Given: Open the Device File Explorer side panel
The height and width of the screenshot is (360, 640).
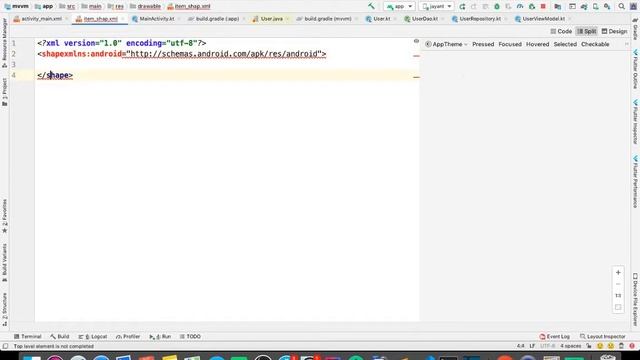Looking at the screenshot, I should coord(636,299).
